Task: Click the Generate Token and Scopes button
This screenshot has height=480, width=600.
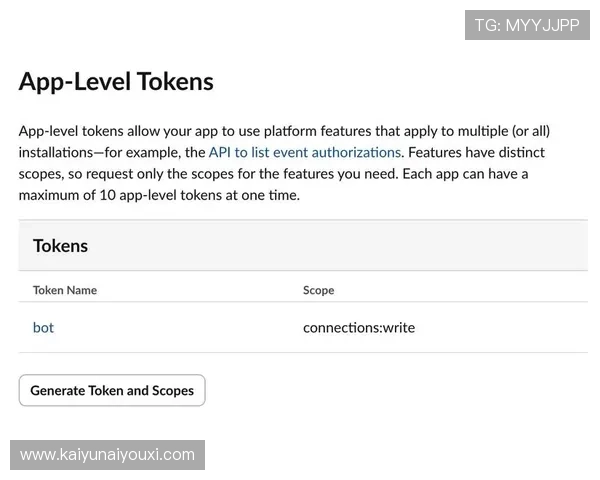Action: tap(112, 390)
